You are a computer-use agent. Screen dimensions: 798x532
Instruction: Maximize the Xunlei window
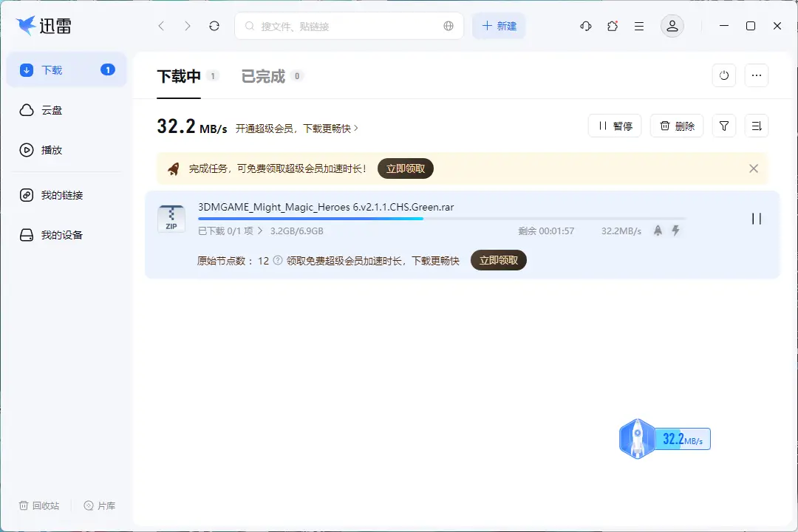[751, 26]
